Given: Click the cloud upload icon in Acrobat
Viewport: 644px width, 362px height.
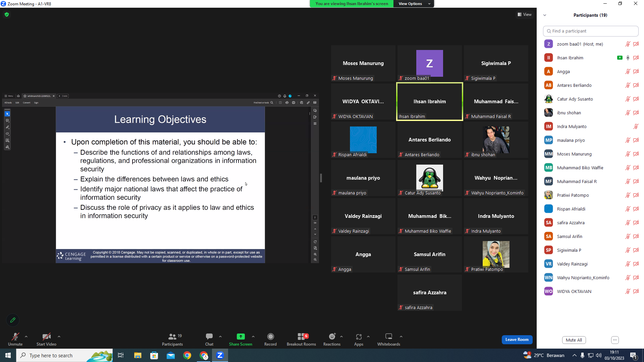Looking at the screenshot, I should [287, 103].
